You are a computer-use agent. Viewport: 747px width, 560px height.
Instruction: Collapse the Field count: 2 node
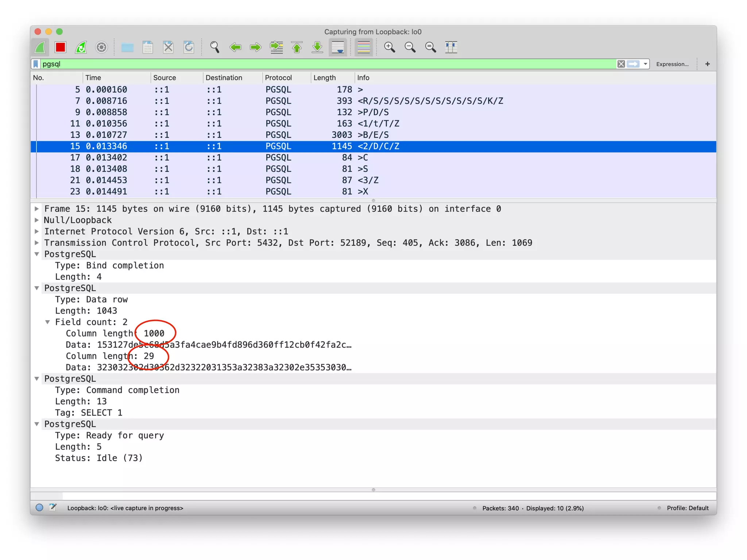(x=47, y=322)
